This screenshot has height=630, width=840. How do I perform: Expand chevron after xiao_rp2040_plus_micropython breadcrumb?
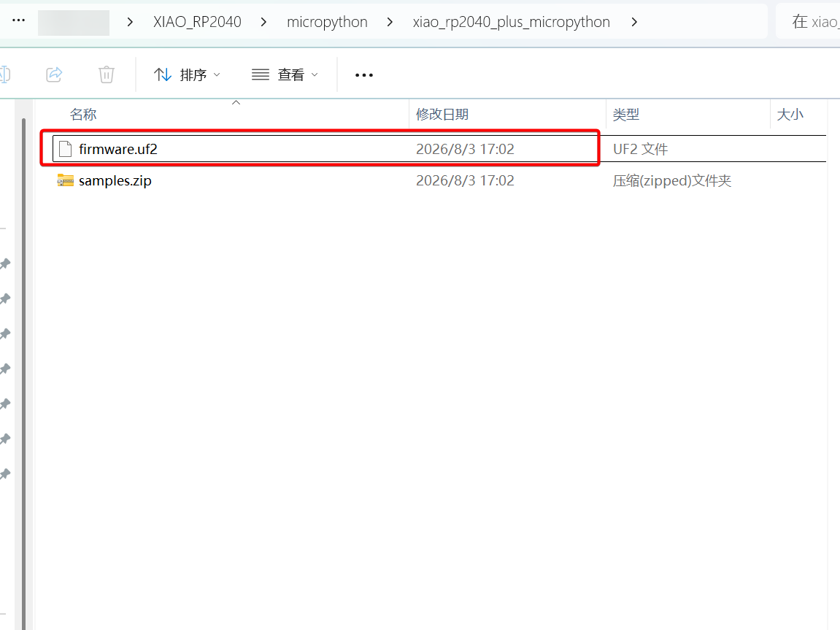click(634, 22)
